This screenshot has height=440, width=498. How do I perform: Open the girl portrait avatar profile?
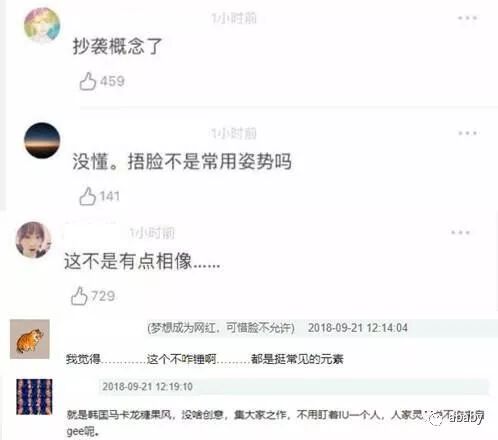point(34,240)
